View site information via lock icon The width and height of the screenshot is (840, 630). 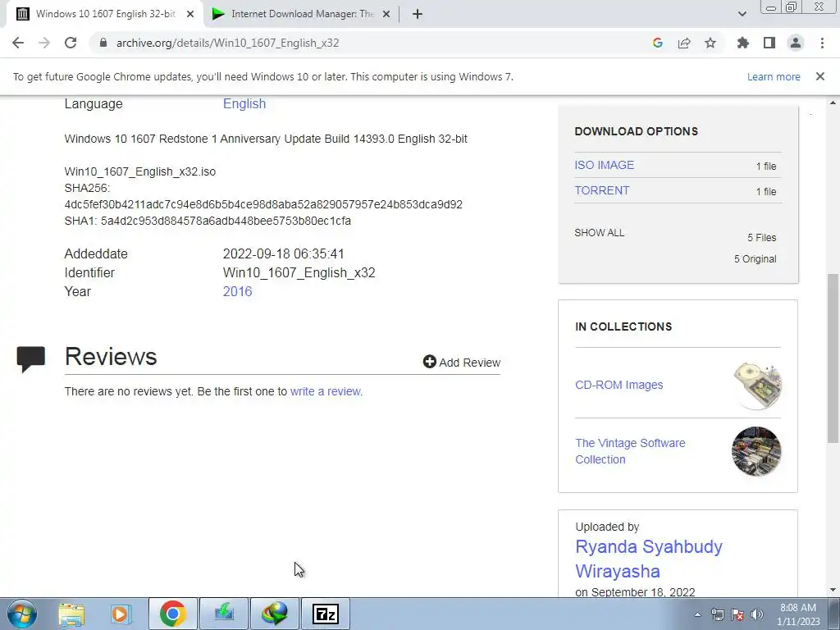tap(103, 43)
